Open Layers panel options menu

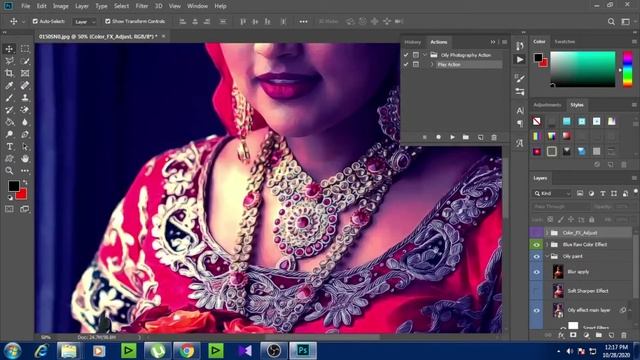(x=634, y=178)
